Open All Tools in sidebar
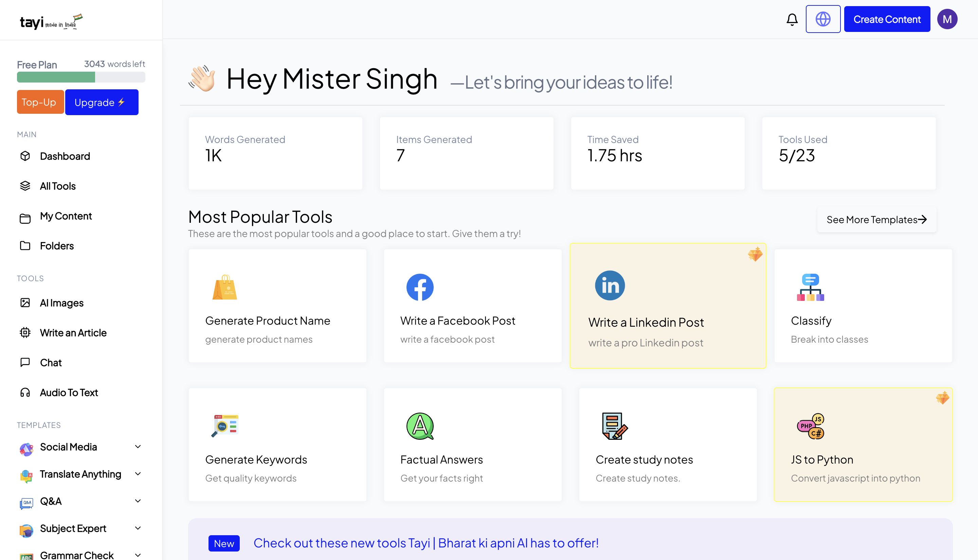The image size is (978, 560). [58, 186]
